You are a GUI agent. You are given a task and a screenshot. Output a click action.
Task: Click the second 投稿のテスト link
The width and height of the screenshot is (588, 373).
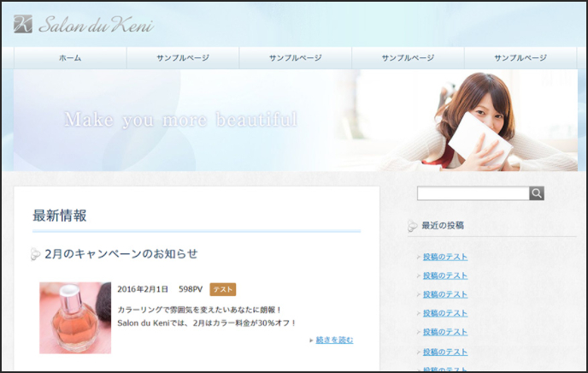click(445, 275)
